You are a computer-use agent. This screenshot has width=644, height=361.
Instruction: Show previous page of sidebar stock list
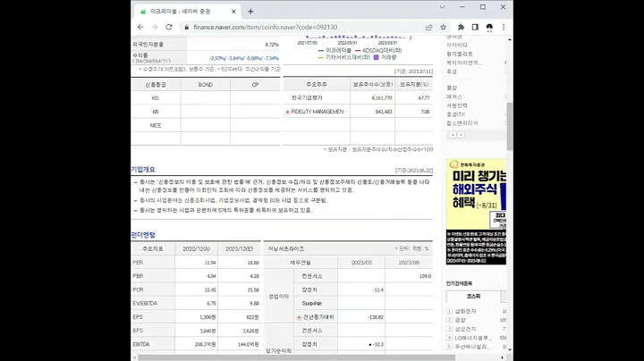point(453,135)
